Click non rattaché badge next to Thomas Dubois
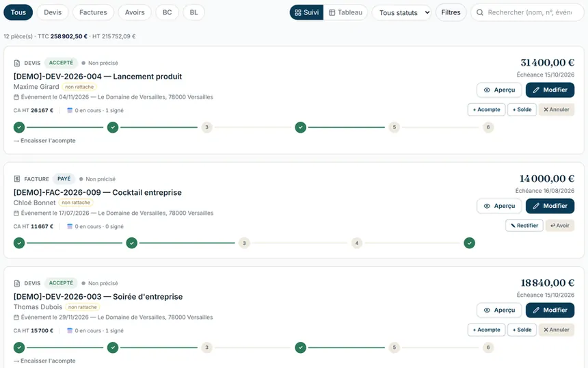Viewport: 588px width, 368px height. (83, 307)
